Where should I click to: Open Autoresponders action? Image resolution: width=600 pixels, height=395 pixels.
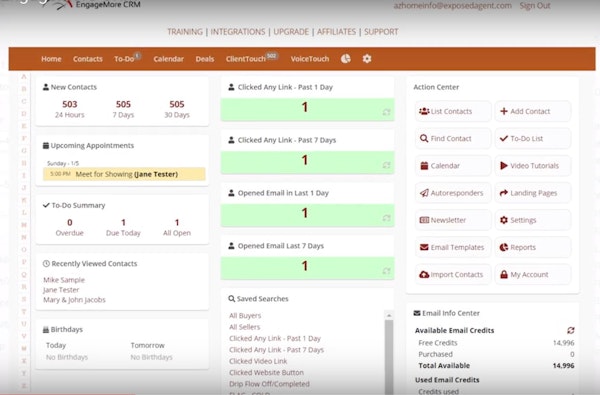click(453, 193)
